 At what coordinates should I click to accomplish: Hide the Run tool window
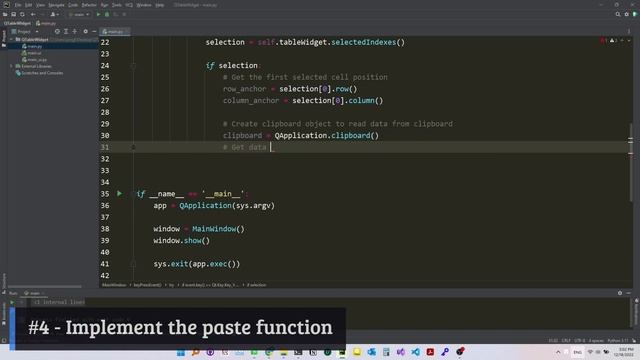629,293
